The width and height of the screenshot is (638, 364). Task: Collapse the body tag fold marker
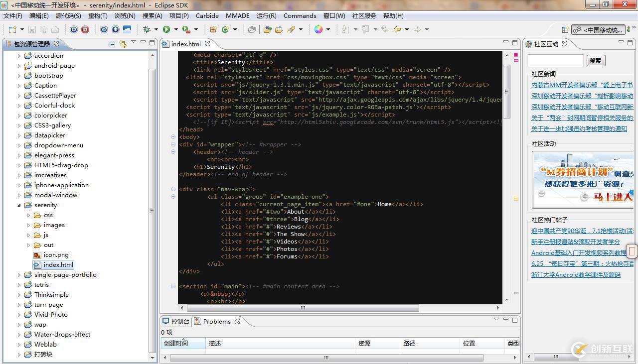click(173, 137)
